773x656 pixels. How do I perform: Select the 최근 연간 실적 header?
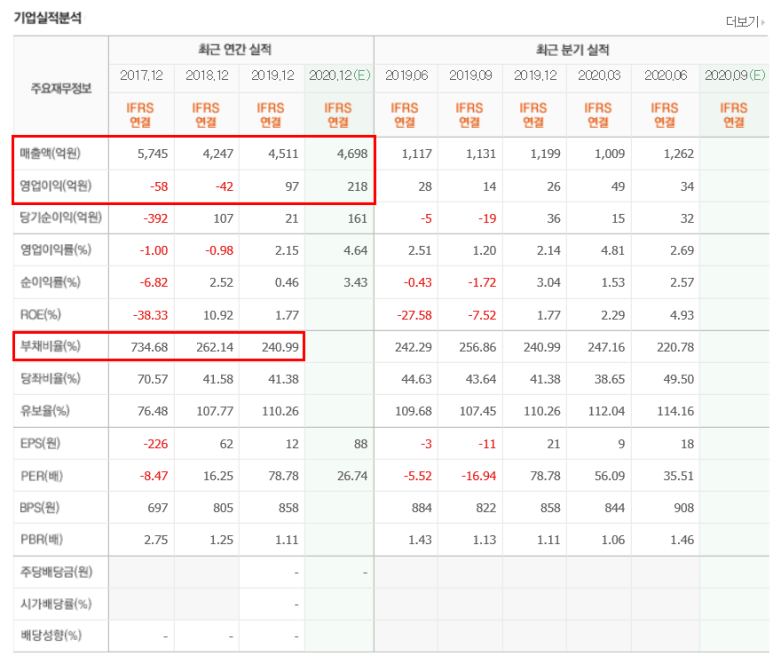click(235, 50)
